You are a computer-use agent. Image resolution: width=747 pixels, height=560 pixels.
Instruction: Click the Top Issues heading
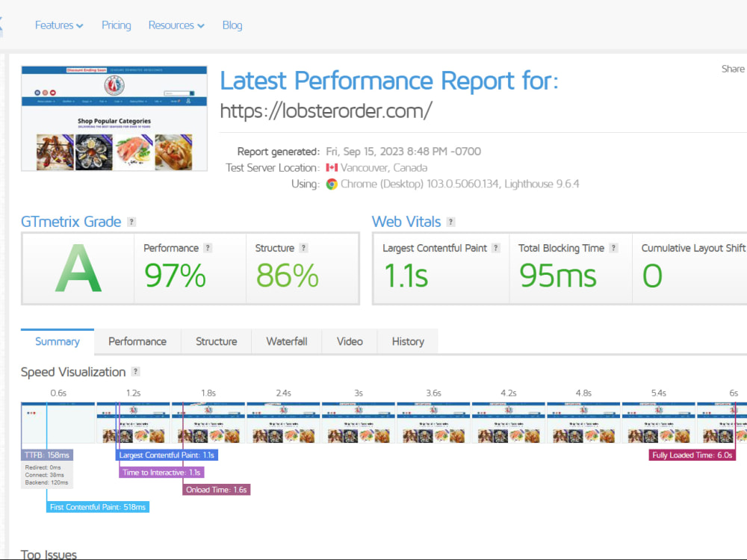click(49, 554)
